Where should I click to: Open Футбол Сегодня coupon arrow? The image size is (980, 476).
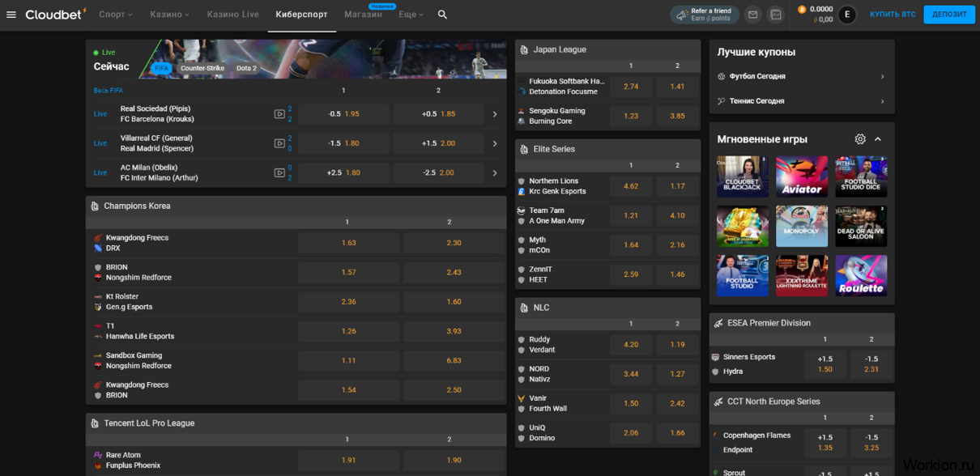(x=882, y=76)
